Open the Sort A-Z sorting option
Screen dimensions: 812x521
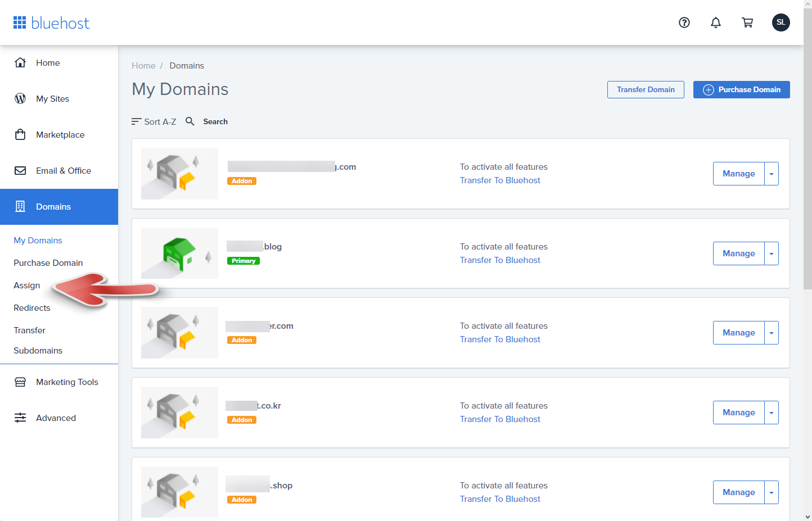click(x=154, y=121)
